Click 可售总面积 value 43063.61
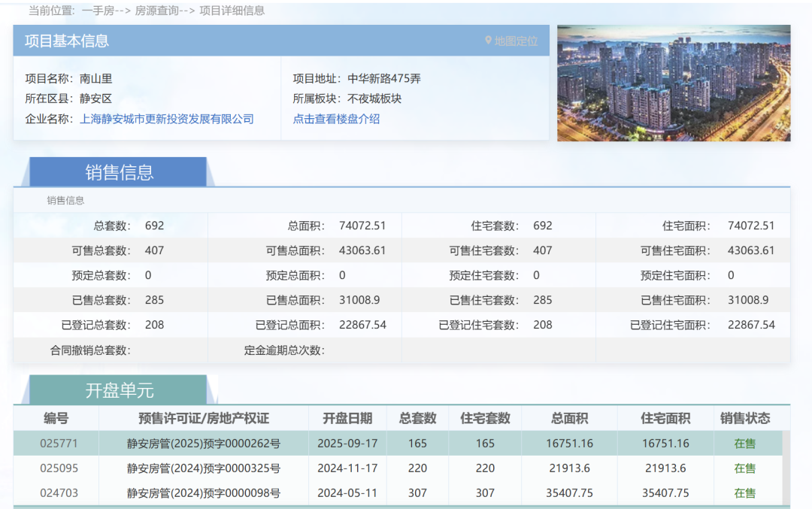 click(x=362, y=250)
